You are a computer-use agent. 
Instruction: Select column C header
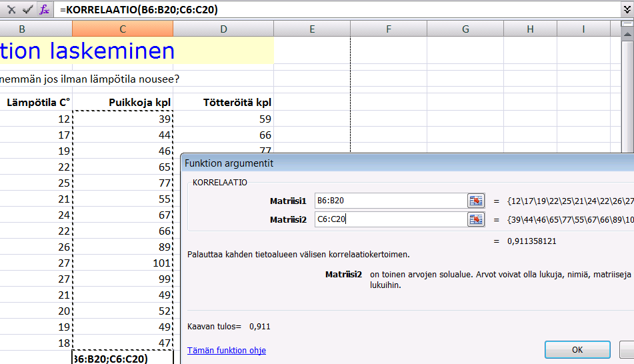(x=123, y=29)
